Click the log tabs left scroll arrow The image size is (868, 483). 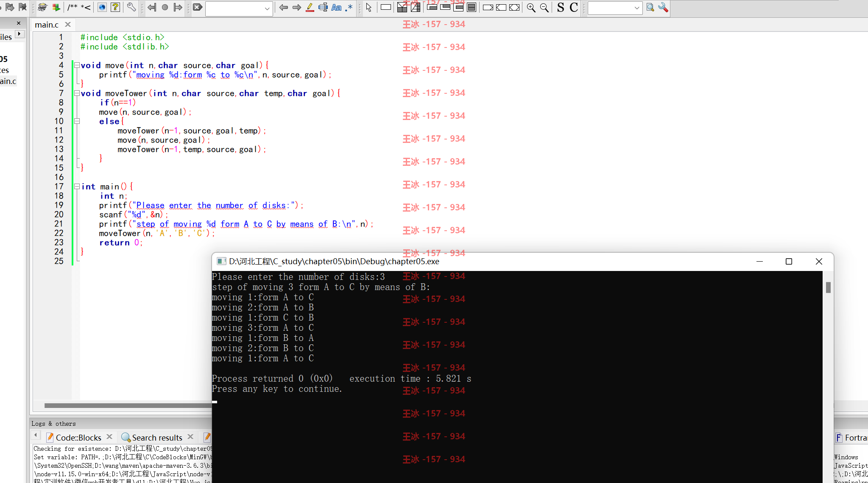pyautogui.click(x=36, y=435)
